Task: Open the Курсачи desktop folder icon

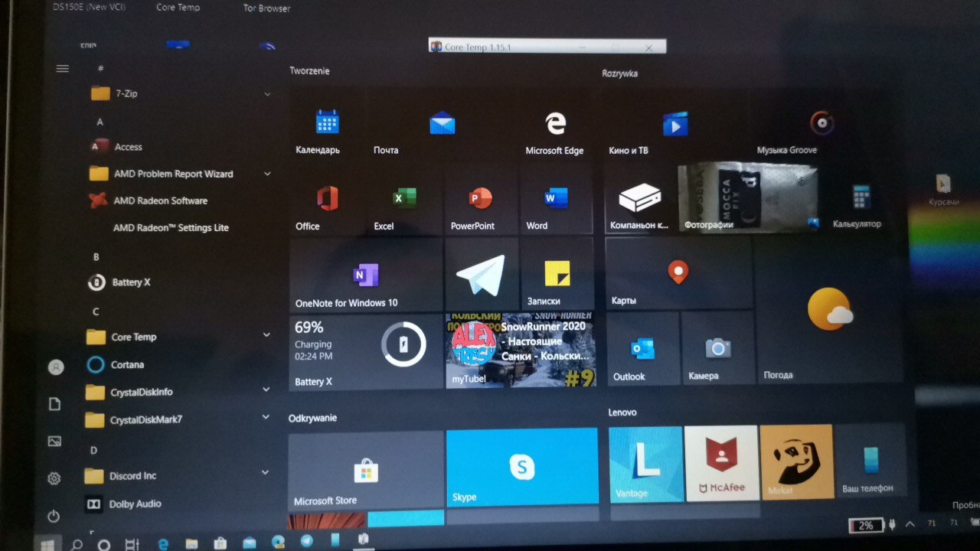Action: tap(944, 191)
